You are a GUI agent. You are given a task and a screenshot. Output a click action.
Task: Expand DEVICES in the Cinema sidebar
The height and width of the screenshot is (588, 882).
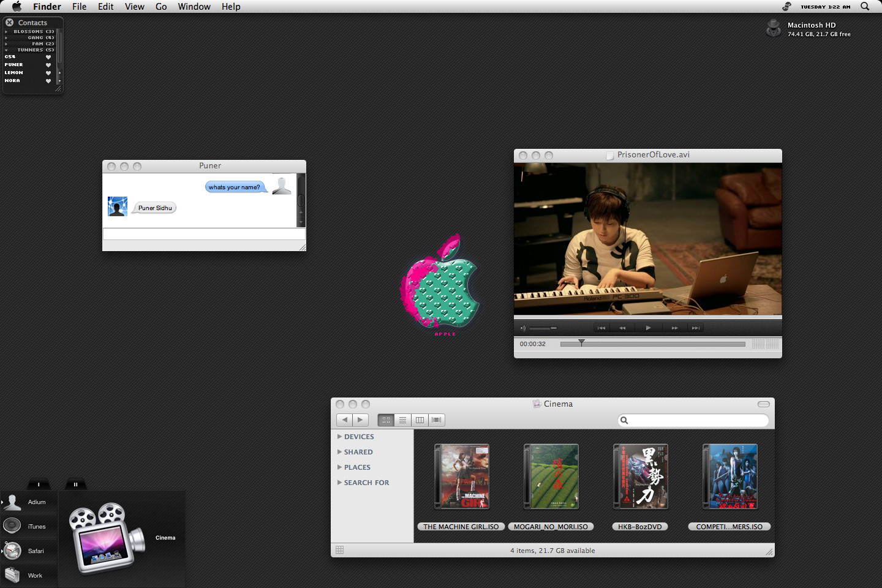(339, 437)
